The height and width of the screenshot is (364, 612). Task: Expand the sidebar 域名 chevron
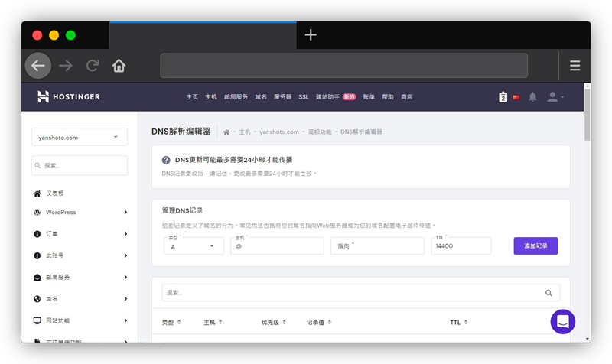click(125, 299)
